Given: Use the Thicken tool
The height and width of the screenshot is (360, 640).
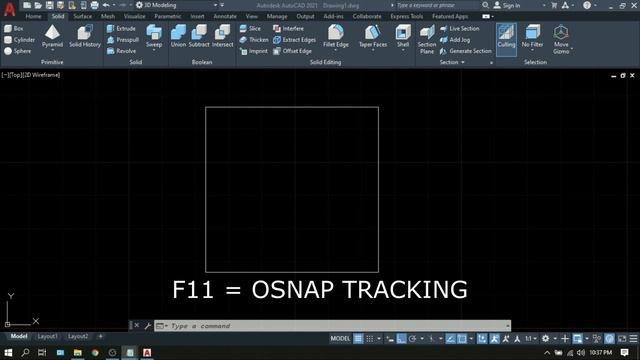Looking at the screenshot, I should 254,40.
